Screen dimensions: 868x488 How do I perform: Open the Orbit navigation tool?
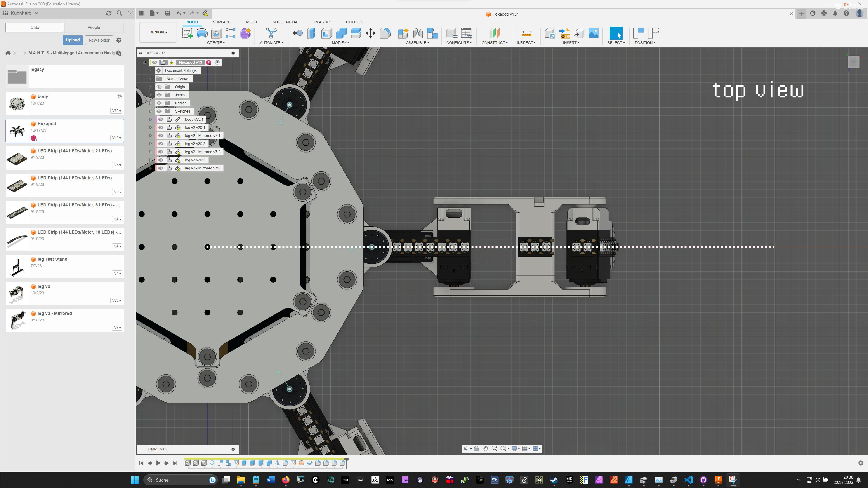point(465,448)
